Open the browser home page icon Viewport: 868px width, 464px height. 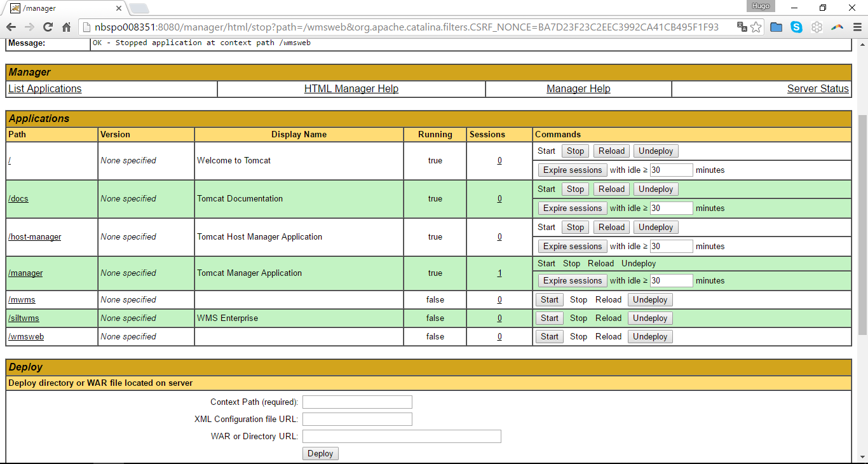coord(66,27)
